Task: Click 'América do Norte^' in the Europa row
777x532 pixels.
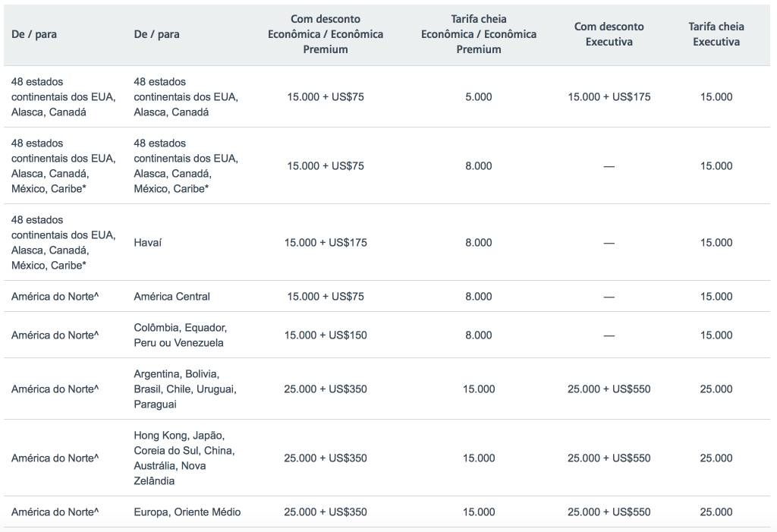Action: point(55,512)
